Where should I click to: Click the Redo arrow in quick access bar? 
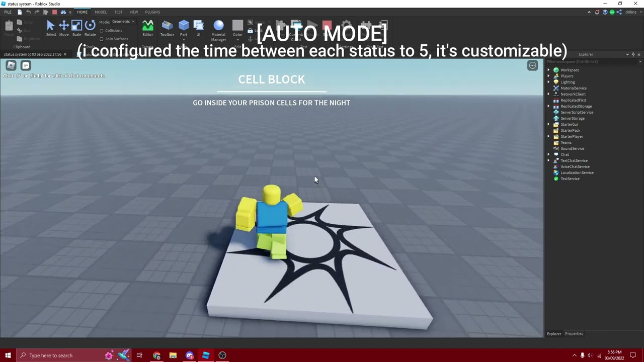coord(37,12)
